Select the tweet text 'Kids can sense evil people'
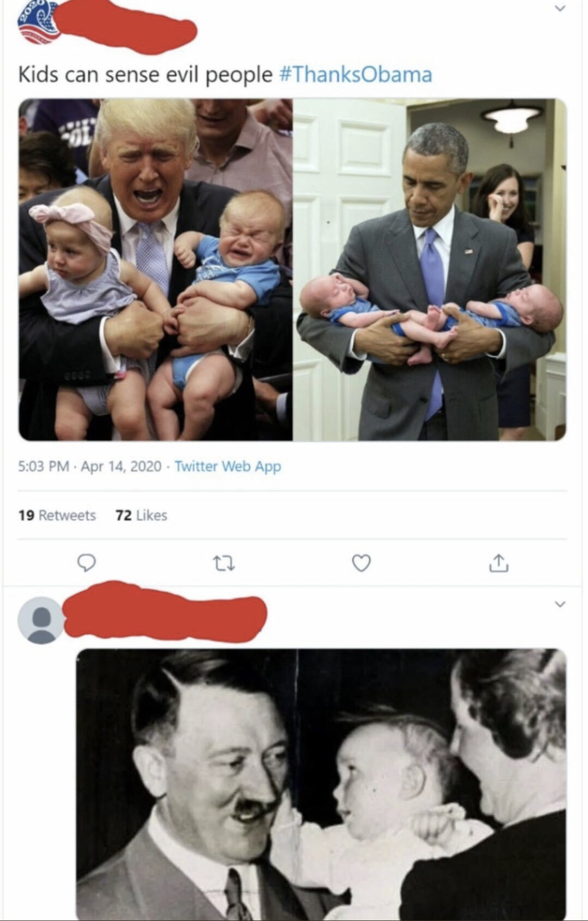The width and height of the screenshot is (588, 921). pos(145,75)
